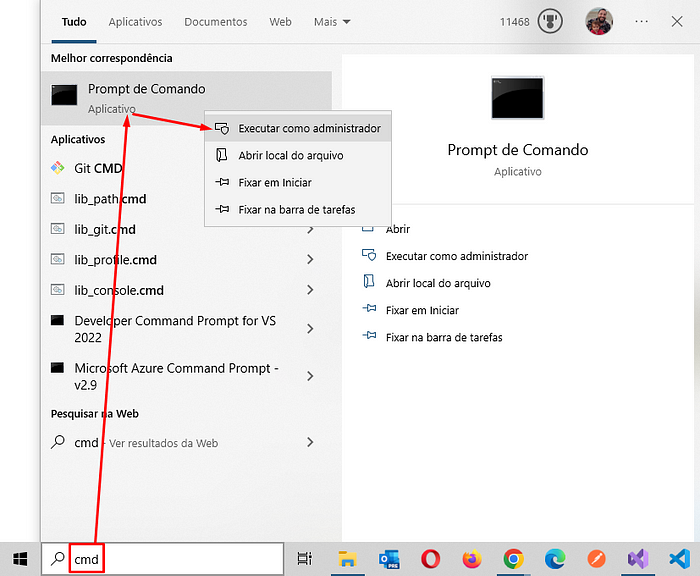Open the user profile picture

click(x=599, y=21)
